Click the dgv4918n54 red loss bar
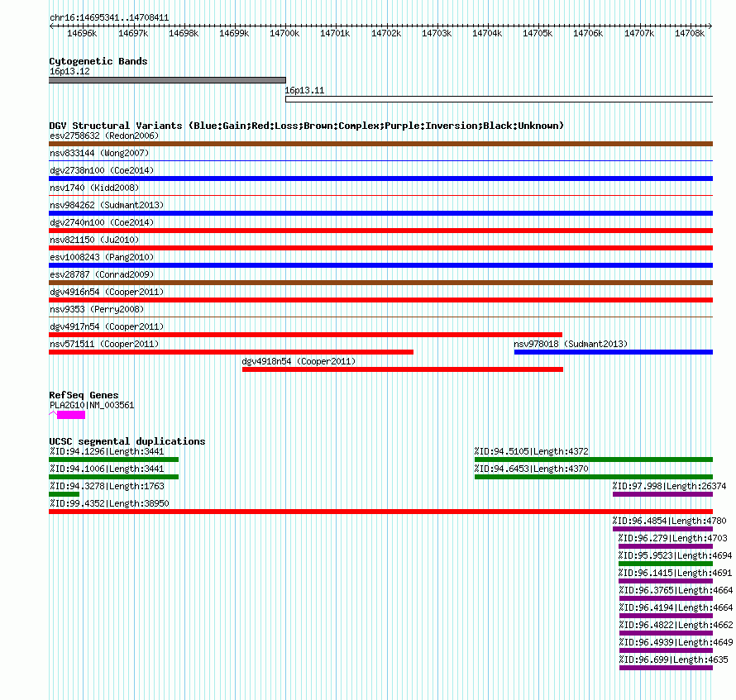This screenshot has width=736, height=700. [402, 369]
